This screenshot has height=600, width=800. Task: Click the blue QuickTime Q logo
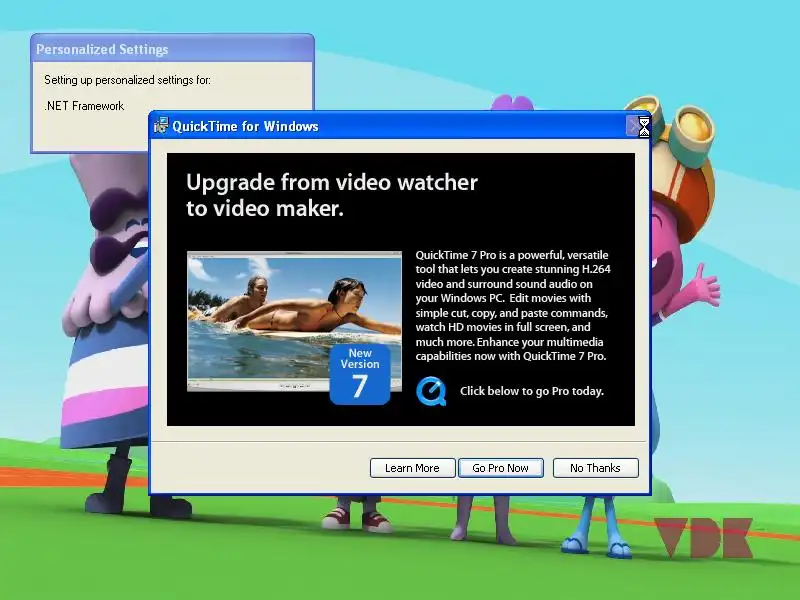coord(431,391)
